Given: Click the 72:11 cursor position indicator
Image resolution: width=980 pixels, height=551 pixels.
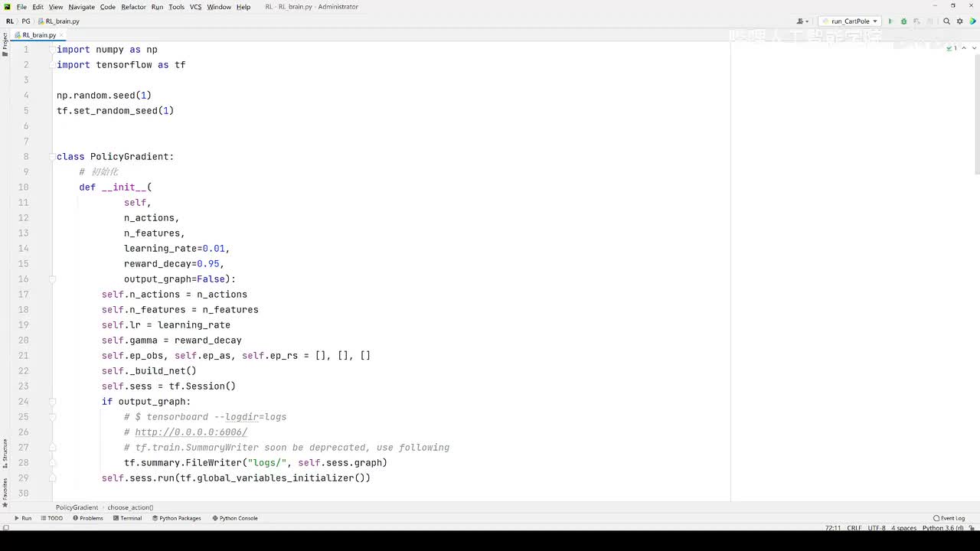Looking at the screenshot, I should tap(833, 528).
